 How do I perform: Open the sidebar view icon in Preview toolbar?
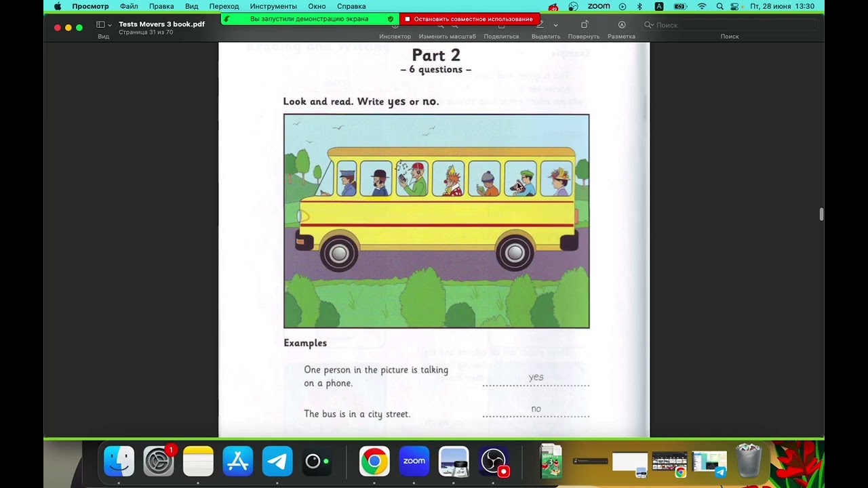click(100, 25)
